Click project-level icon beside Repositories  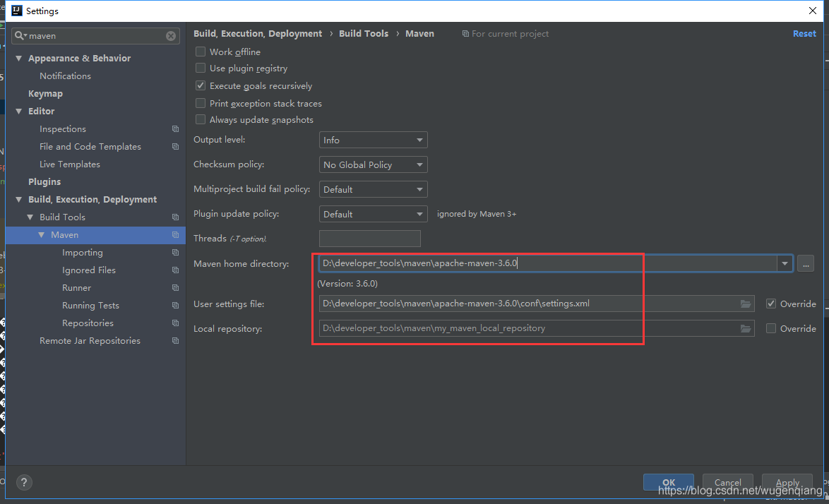(176, 323)
